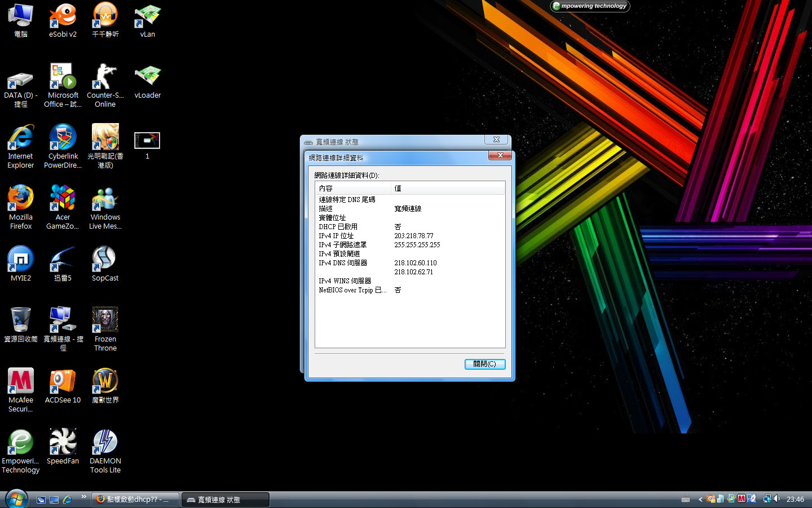Screen dimensions: 812x508
Task: Select the ACDSee 10 desktop icon
Action: (x=63, y=382)
